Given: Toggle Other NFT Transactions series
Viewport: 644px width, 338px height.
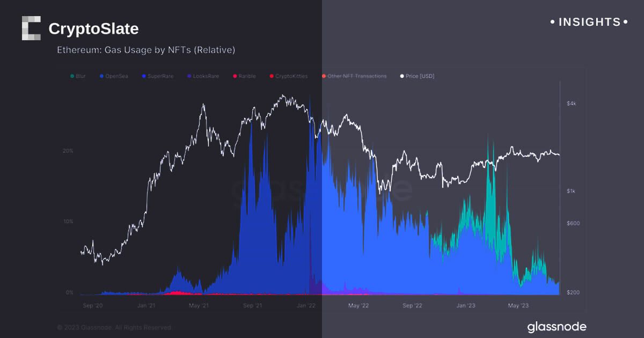Looking at the screenshot, I should pos(357,76).
